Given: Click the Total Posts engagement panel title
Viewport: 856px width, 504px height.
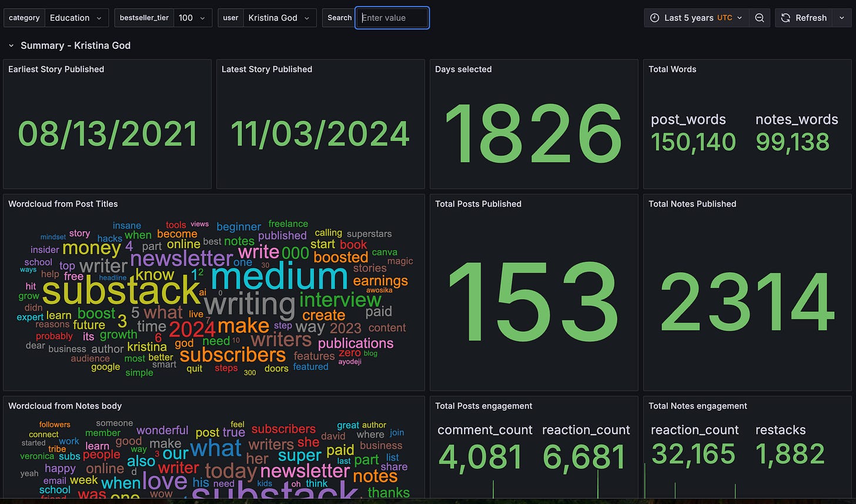Looking at the screenshot, I should pyautogui.click(x=483, y=406).
